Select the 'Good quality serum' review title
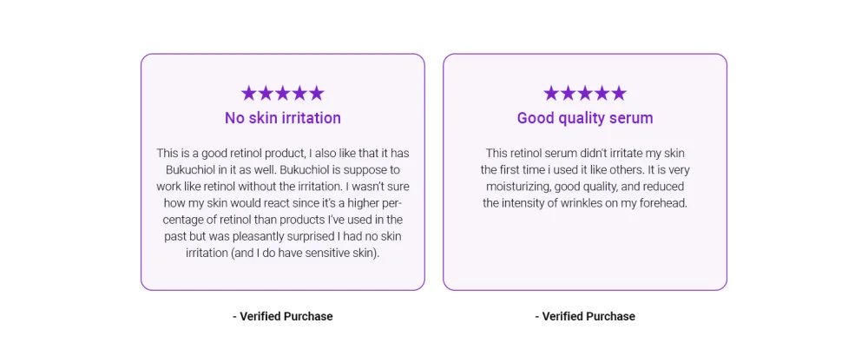 pyautogui.click(x=585, y=118)
